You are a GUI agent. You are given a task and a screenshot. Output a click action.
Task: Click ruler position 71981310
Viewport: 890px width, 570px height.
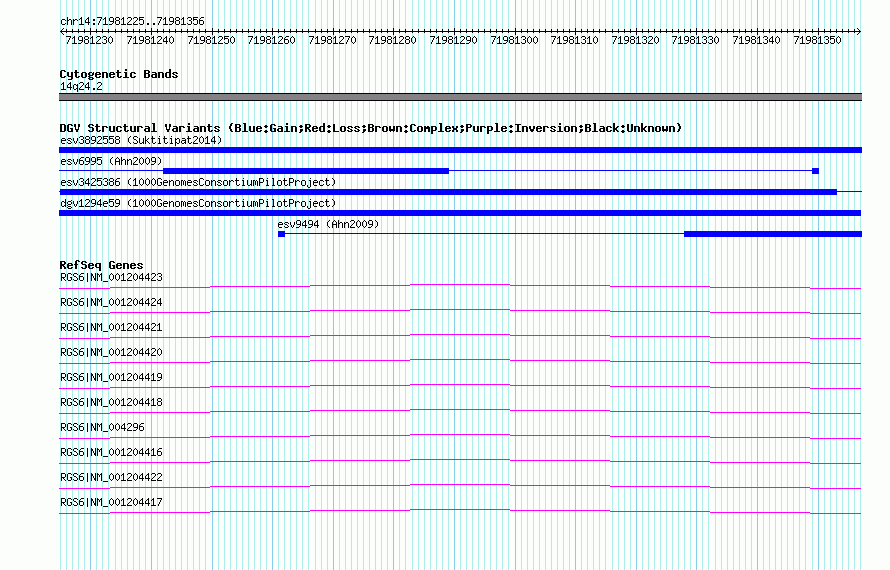coord(574,40)
